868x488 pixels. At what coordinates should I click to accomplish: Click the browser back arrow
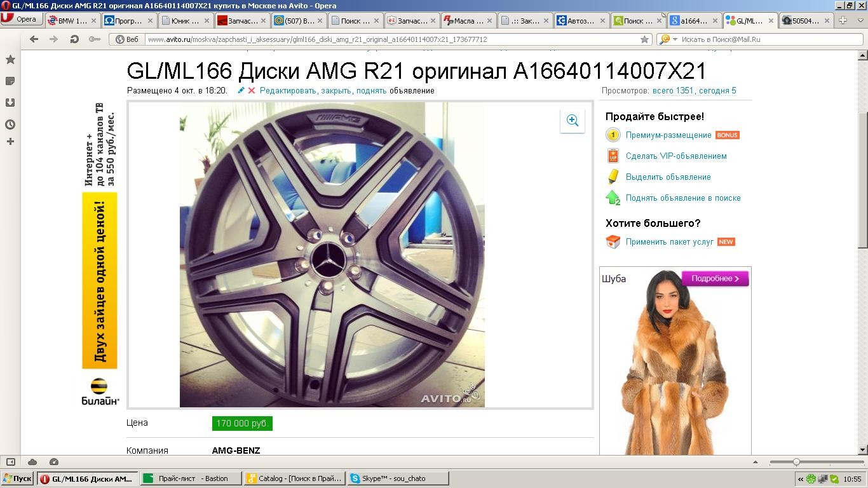(34, 39)
